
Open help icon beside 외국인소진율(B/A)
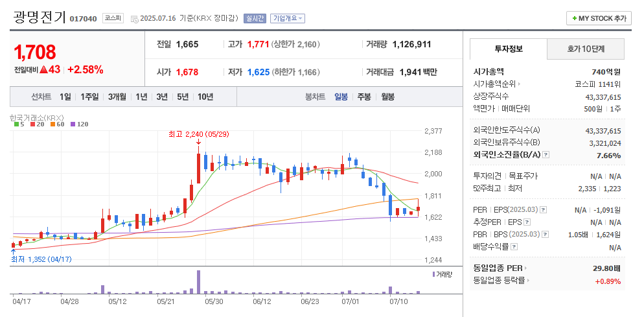click(x=546, y=154)
